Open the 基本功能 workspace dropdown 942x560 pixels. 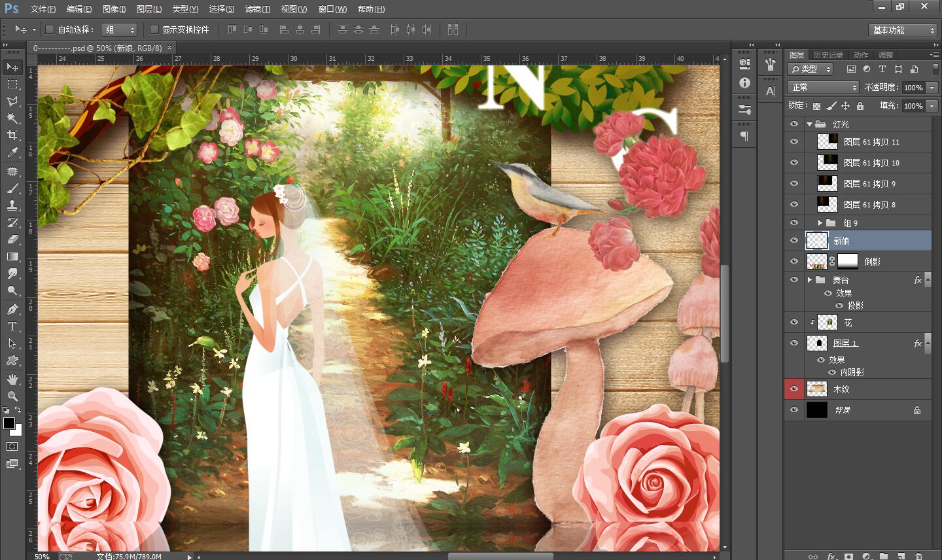point(903,30)
